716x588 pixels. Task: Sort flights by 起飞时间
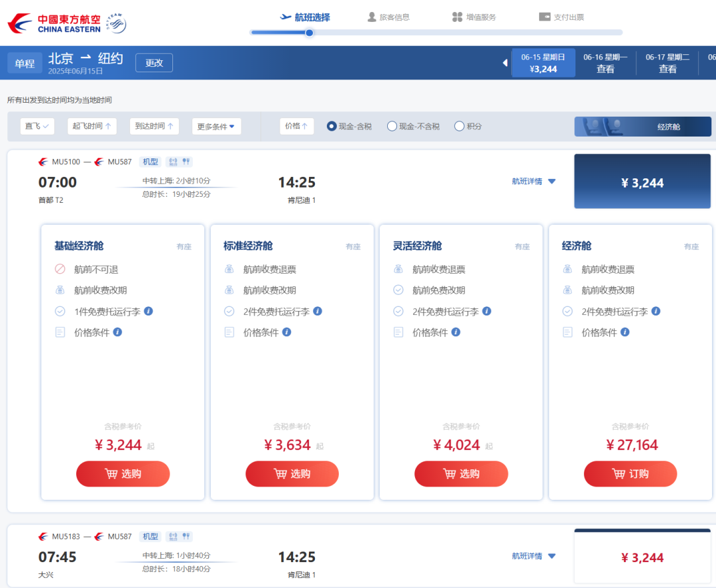click(92, 126)
